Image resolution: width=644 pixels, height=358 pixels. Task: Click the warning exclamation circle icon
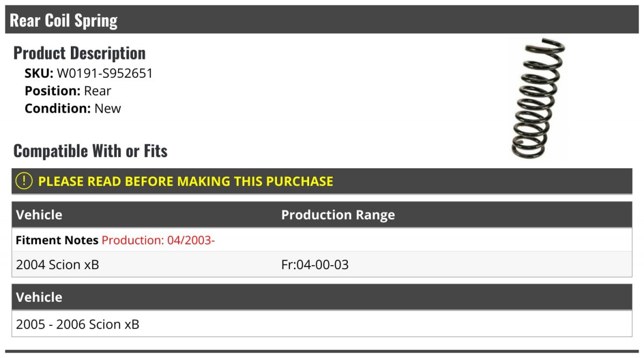point(24,181)
